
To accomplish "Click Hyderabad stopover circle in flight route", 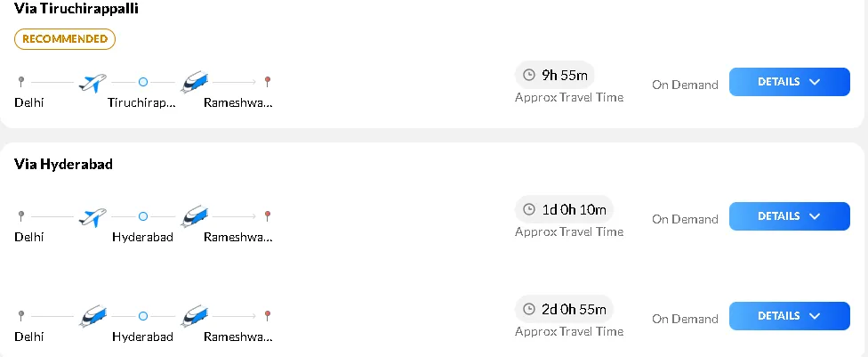I will click(143, 216).
